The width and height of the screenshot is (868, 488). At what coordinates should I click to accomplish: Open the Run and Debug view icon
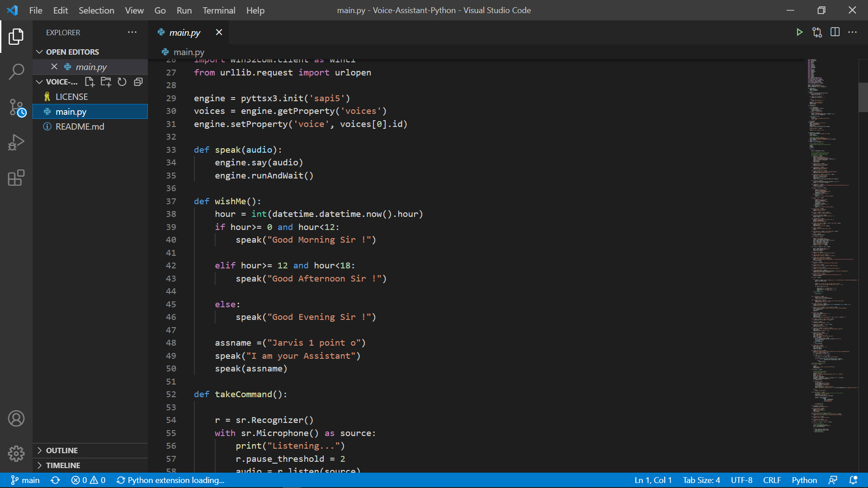[16, 142]
